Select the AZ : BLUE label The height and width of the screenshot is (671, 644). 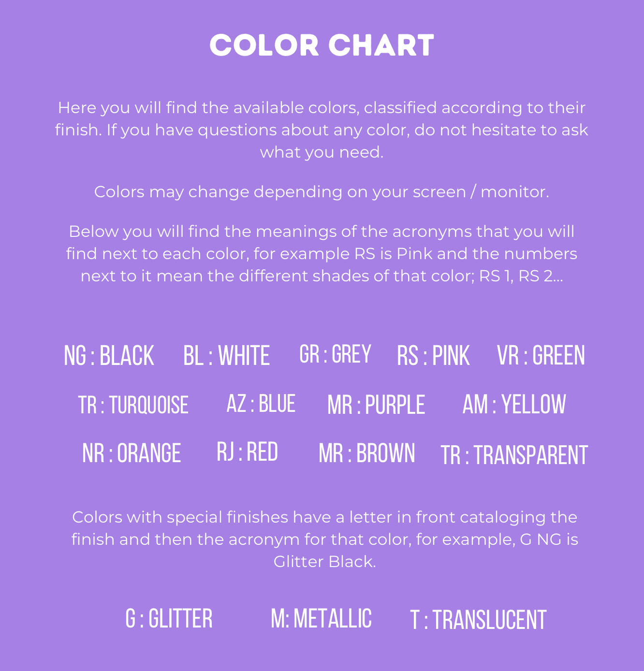pos(261,404)
